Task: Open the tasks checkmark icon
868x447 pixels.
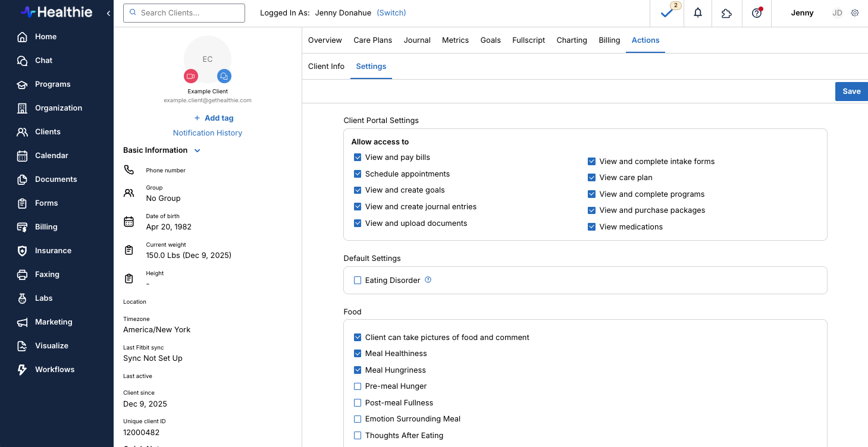Action: pos(667,13)
